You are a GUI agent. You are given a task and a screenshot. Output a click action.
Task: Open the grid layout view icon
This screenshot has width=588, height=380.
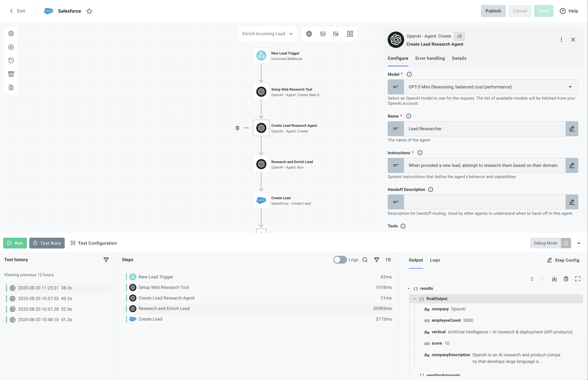point(350,34)
